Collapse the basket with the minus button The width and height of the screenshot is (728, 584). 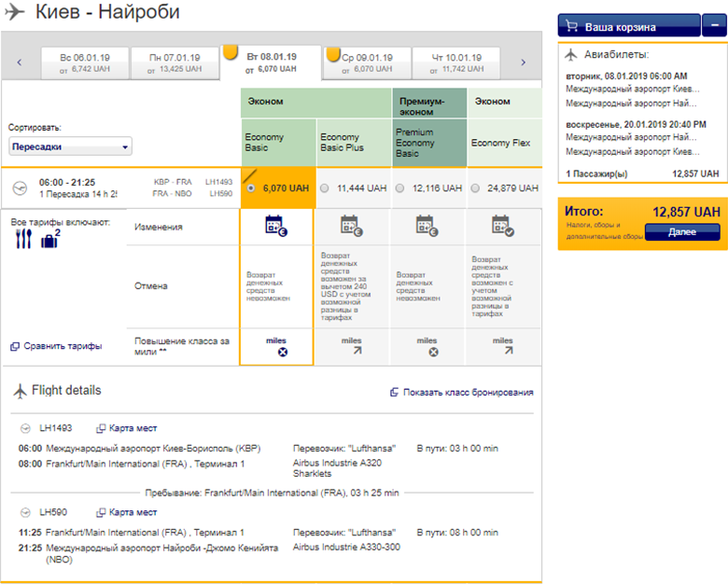[x=712, y=26]
